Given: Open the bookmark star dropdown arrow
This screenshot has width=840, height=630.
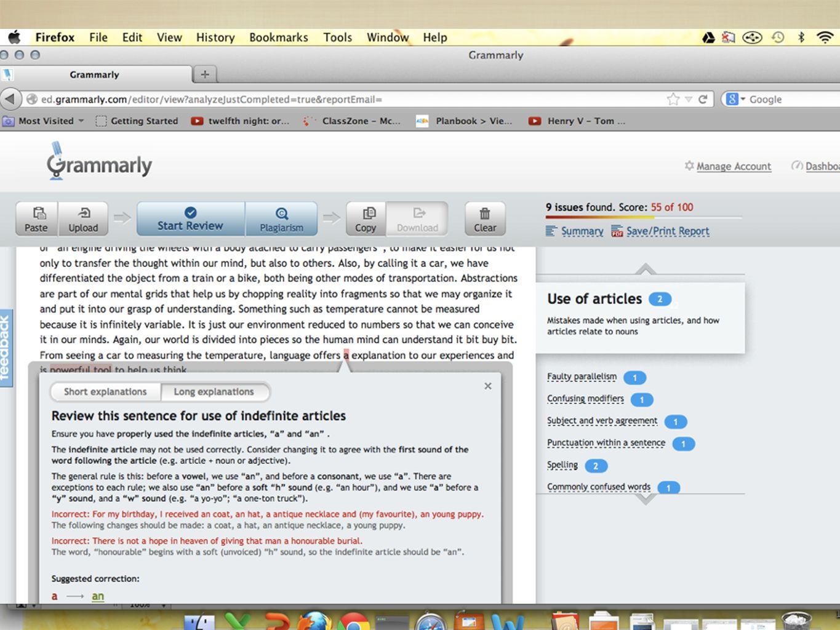Looking at the screenshot, I should (689, 99).
